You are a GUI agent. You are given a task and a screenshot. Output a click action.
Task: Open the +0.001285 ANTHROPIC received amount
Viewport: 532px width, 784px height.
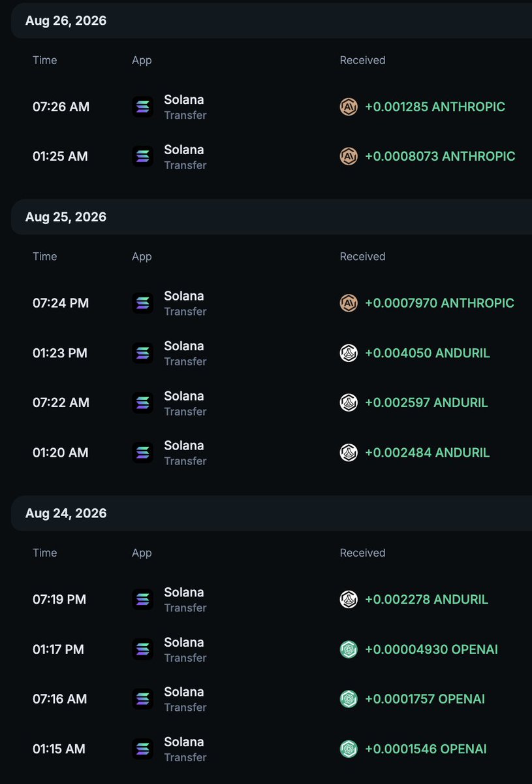(x=435, y=106)
